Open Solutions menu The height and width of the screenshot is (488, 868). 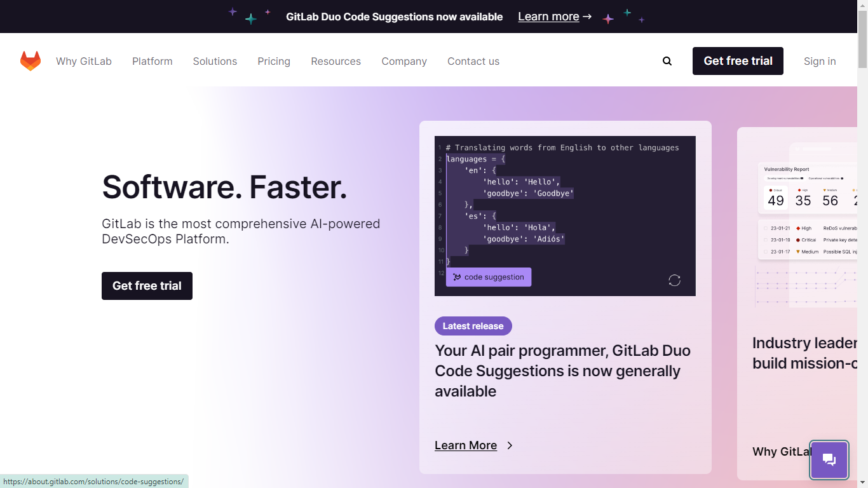(215, 61)
